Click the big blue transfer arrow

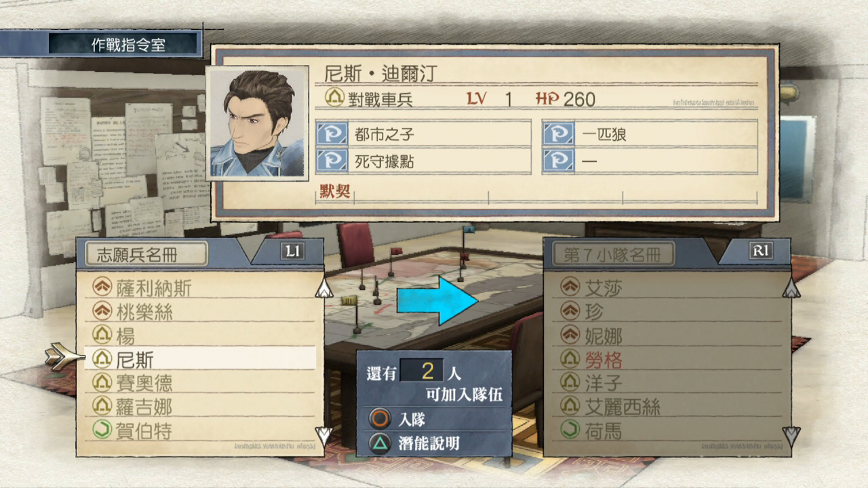437,300
